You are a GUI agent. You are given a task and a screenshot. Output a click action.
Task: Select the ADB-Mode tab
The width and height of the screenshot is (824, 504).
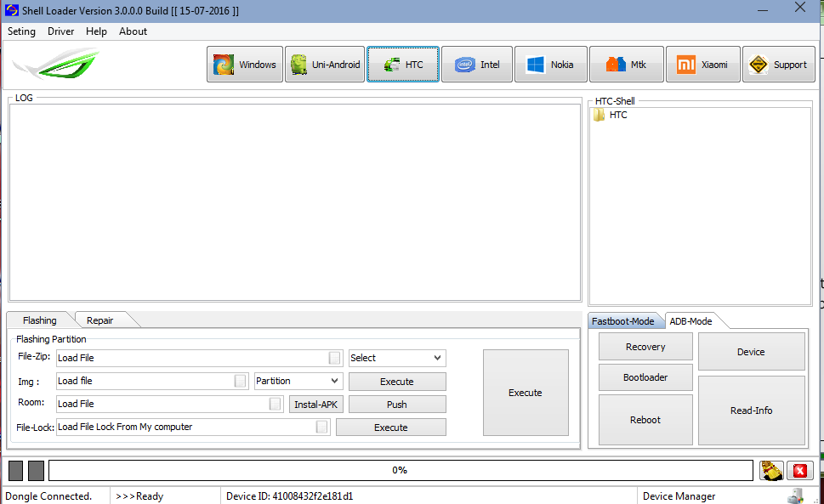pyautogui.click(x=691, y=321)
